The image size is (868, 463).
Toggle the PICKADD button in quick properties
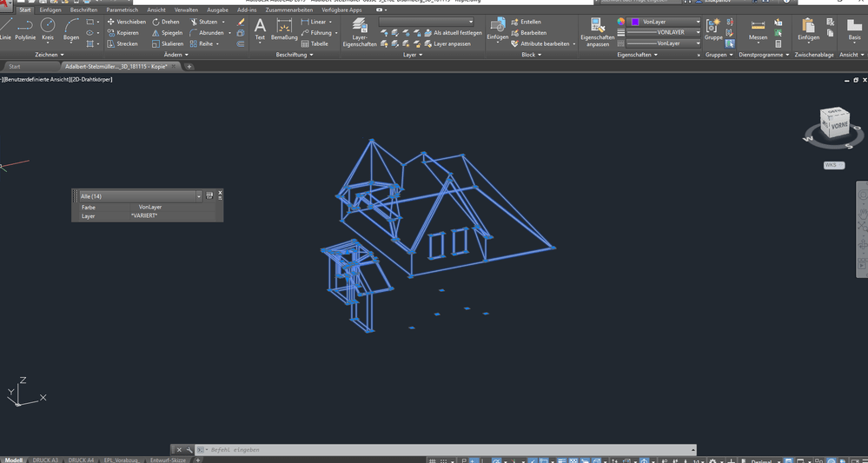point(209,196)
